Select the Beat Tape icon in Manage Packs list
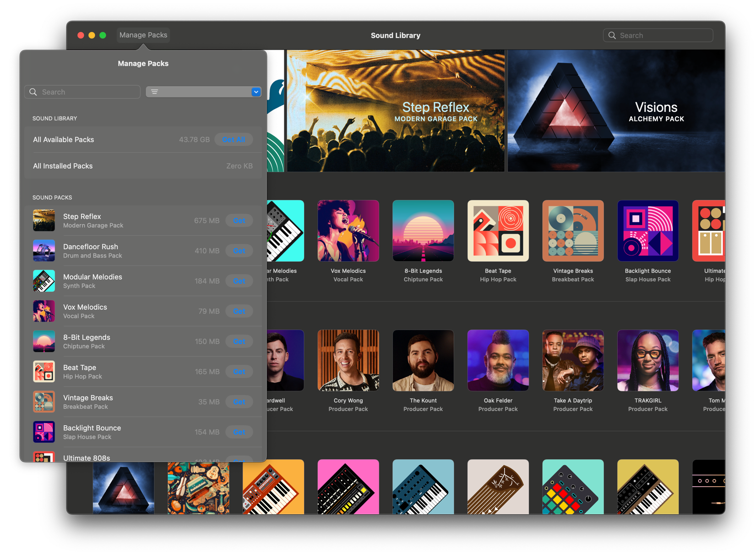 point(44,372)
